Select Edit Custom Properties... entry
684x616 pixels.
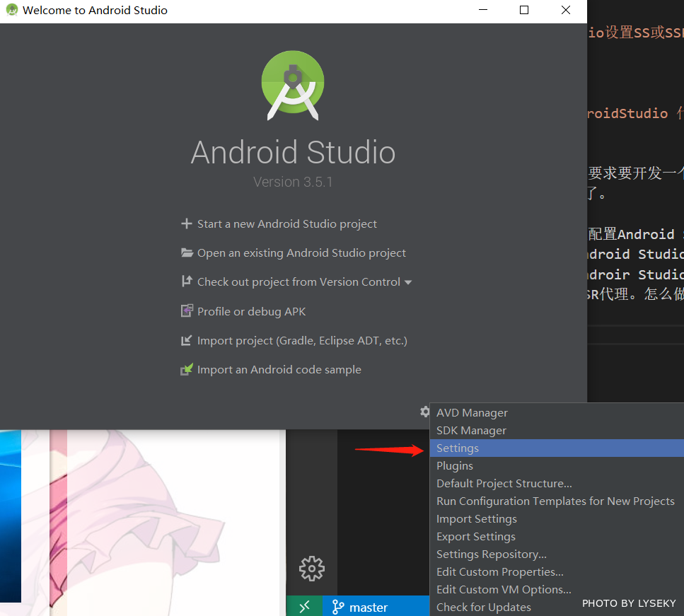tap(557, 572)
